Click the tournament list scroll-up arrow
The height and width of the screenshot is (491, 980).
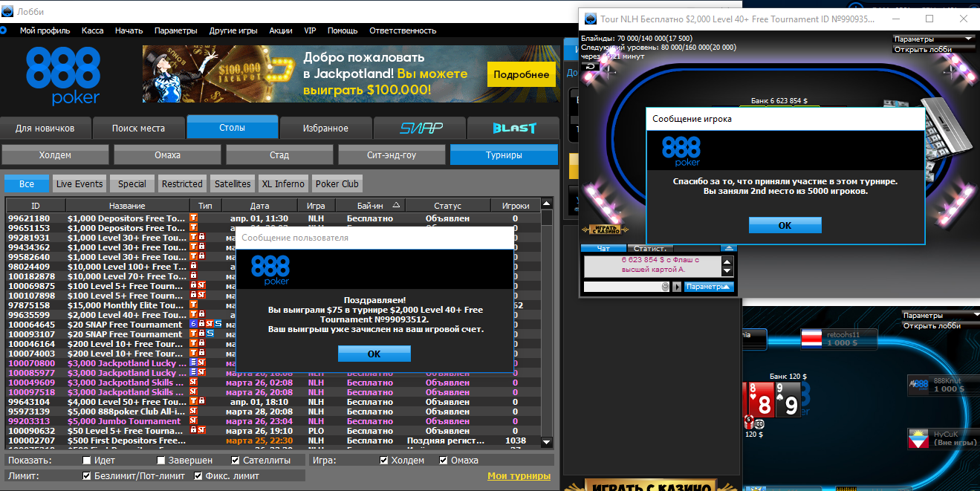point(547,204)
